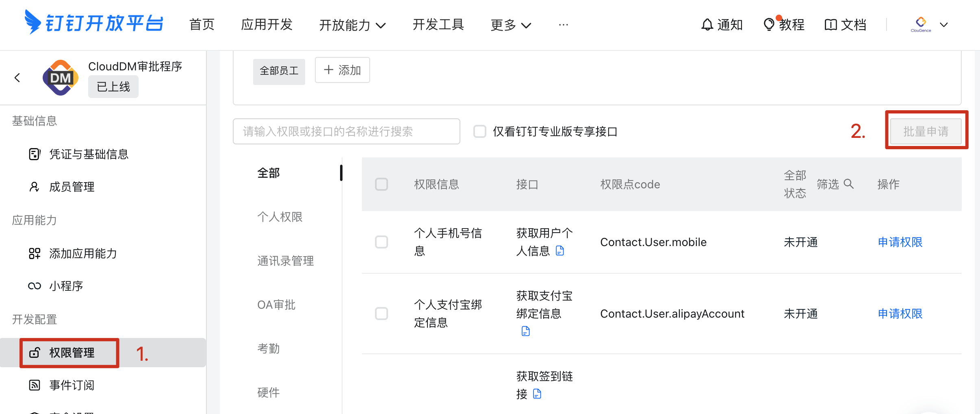This screenshot has height=414, width=980.
Task: Enable 仅看钉钉专业版专享接口 checkbox
Action: click(x=480, y=131)
